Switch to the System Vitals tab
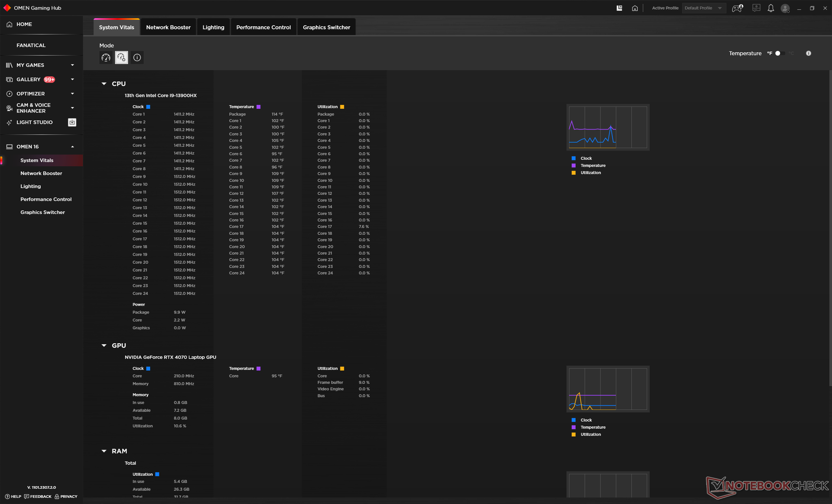 [117, 27]
